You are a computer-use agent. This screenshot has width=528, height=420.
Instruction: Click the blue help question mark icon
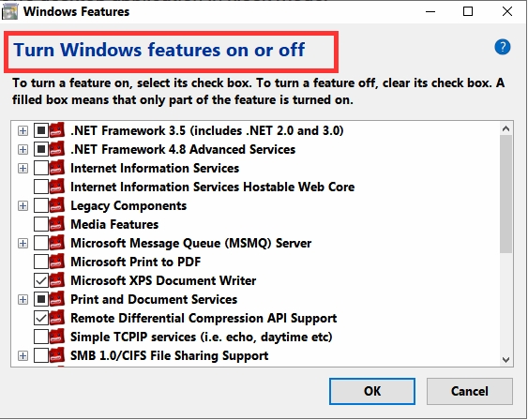click(x=503, y=47)
